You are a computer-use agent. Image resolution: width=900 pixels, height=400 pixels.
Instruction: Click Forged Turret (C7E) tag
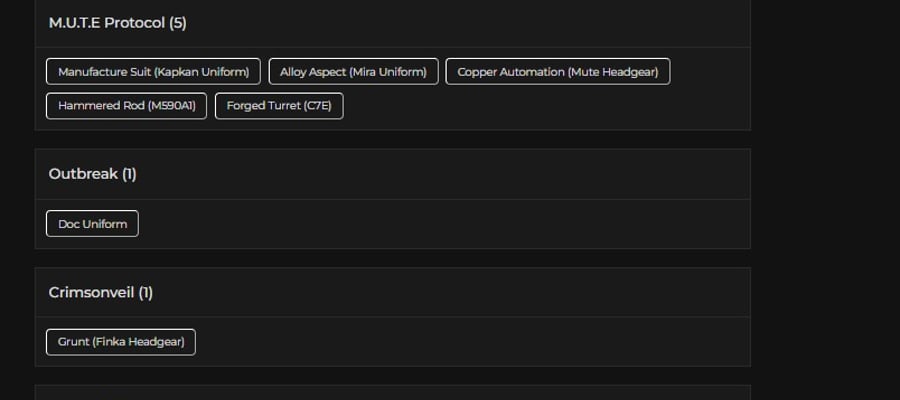coord(279,106)
